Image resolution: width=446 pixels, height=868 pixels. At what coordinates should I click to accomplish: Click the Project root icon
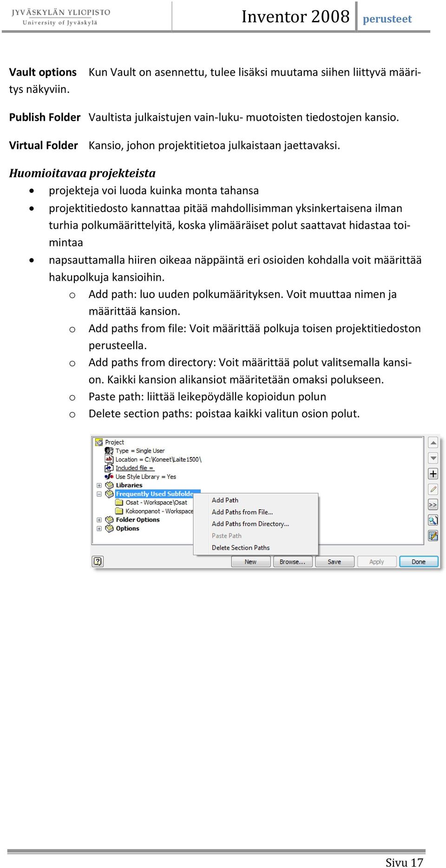coord(99,442)
